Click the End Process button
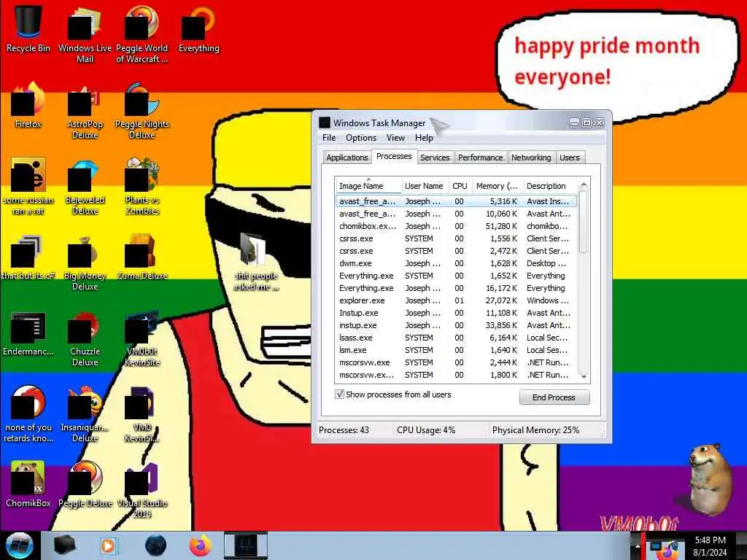Viewport: 747px width, 560px height. 554,397
